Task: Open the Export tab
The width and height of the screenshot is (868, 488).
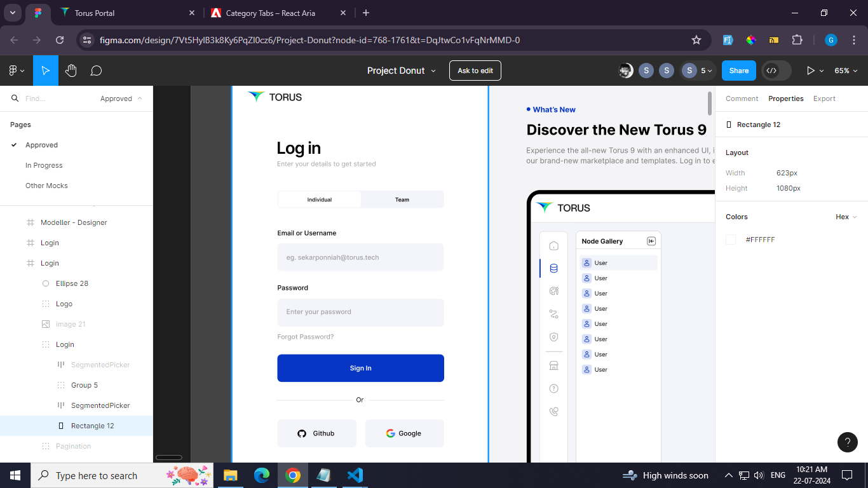Action: pos(824,98)
